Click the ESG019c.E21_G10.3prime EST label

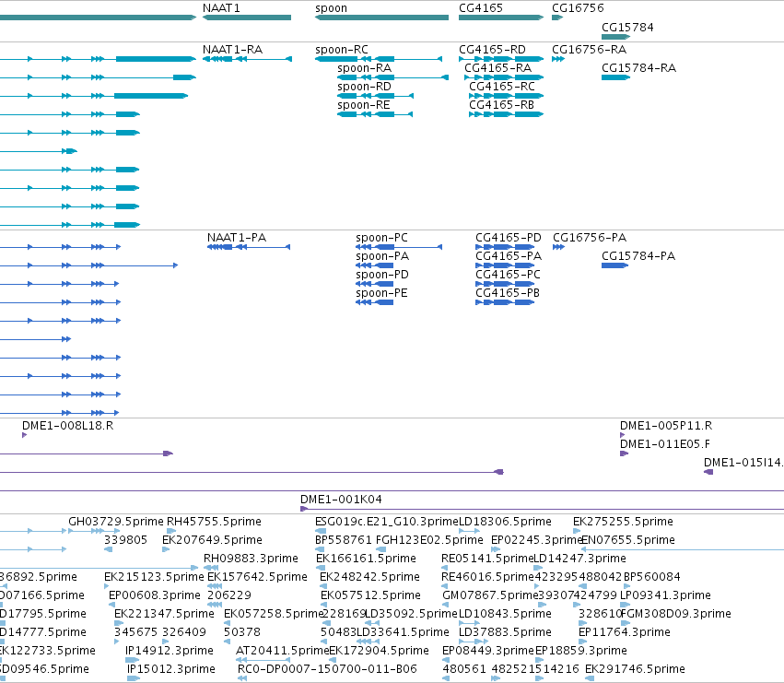pyautogui.click(x=387, y=522)
